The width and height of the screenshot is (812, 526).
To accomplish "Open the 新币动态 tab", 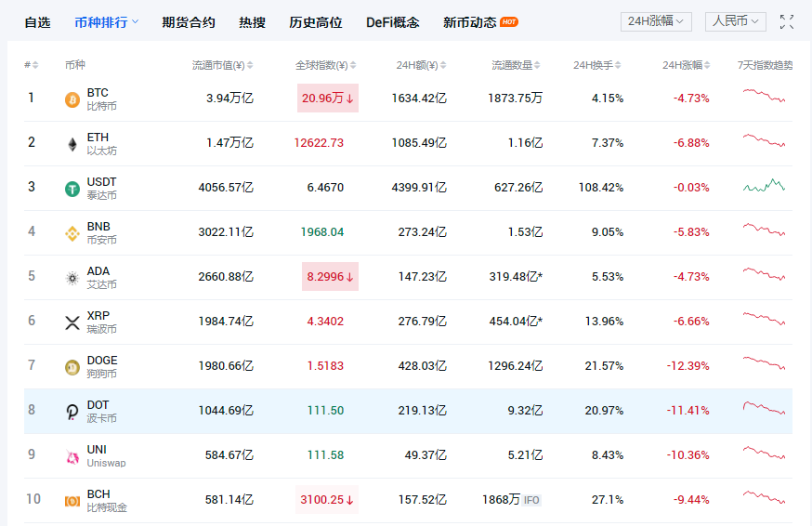I will point(470,22).
